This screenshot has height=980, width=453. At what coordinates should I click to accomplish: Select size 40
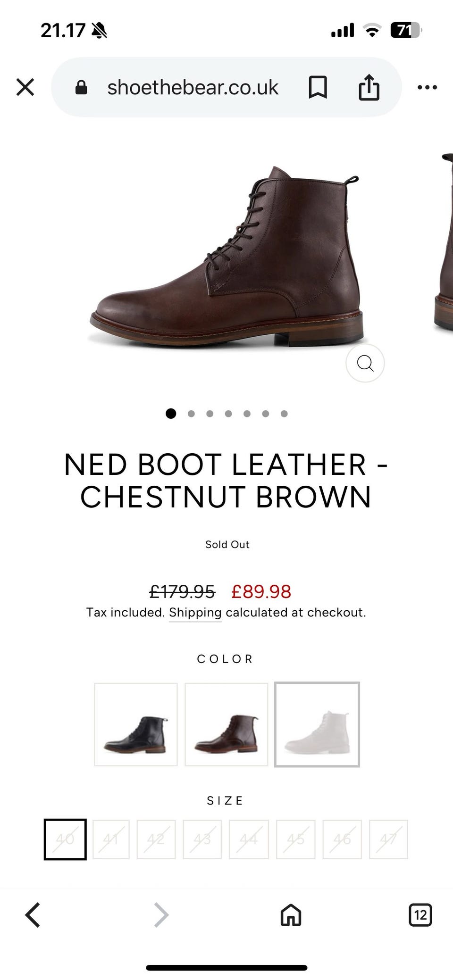coord(65,839)
